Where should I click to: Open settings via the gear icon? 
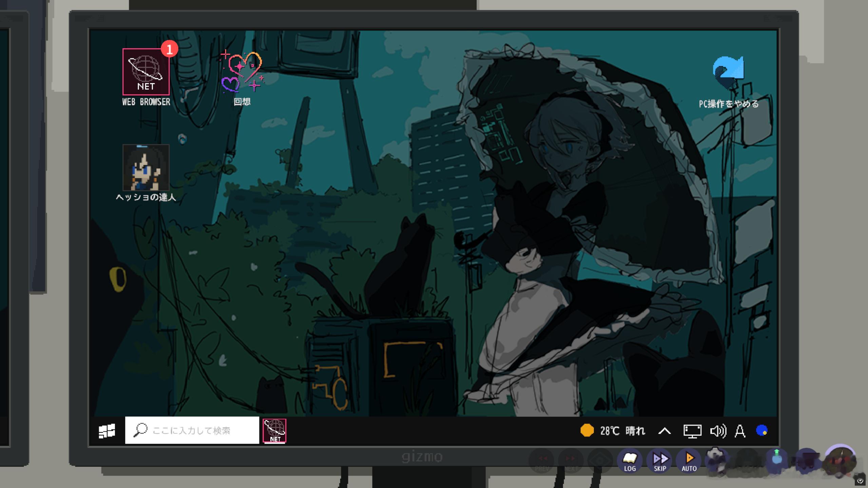pos(717,460)
